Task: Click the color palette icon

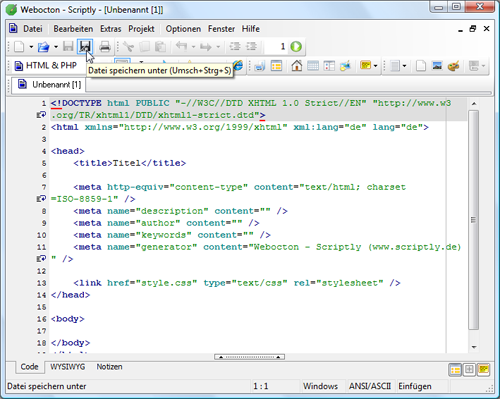Action: 453,66
